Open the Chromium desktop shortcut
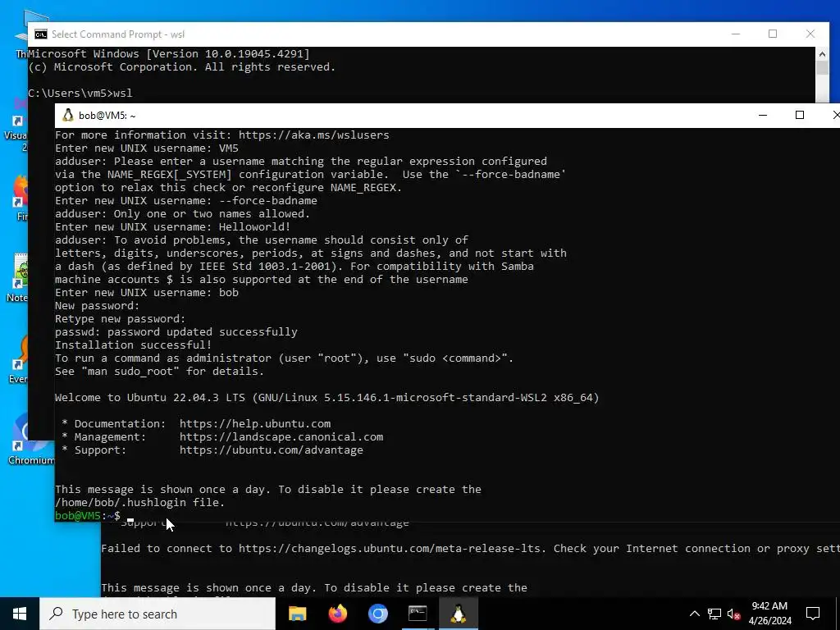The width and height of the screenshot is (840, 630). click(x=31, y=440)
